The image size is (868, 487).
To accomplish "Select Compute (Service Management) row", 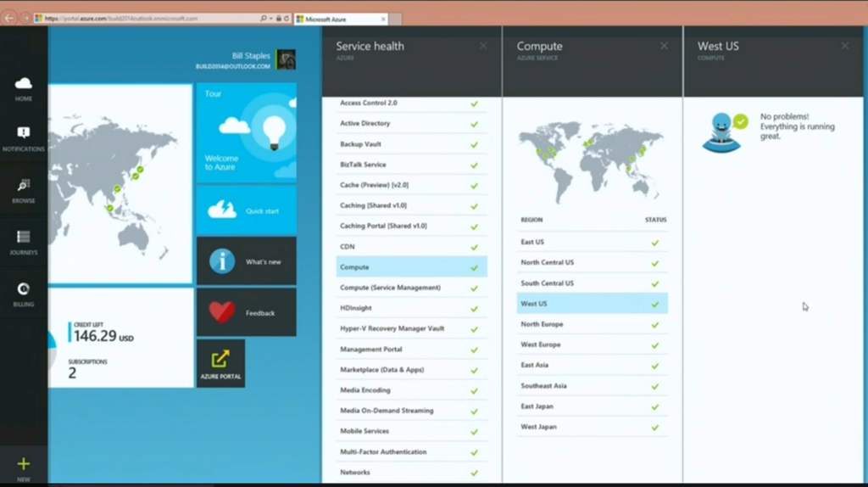I will (411, 288).
